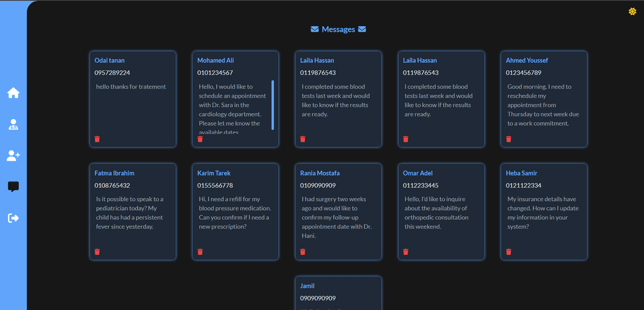The height and width of the screenshot is (310, 644).
Task: Delete the message from Odai tanan
Action: 97,139
